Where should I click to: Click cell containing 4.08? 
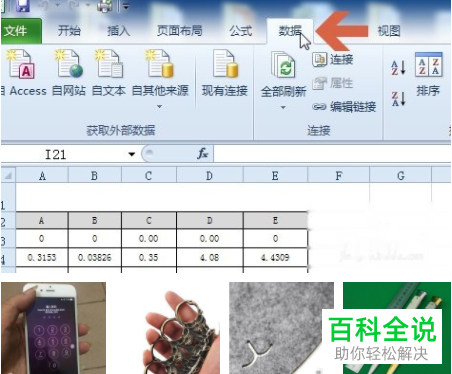click(x=209, y=257)
